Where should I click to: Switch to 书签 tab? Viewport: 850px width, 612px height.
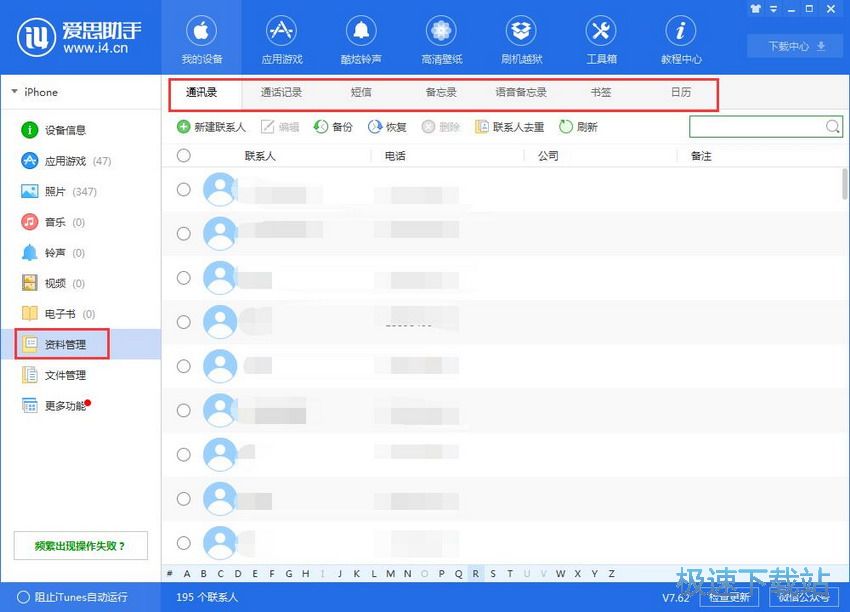pos(601,92)
